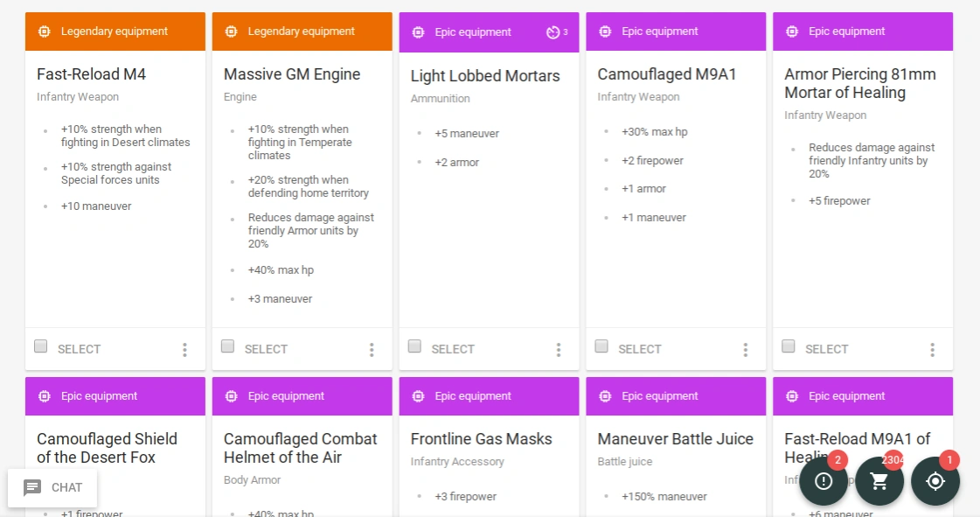
Task: Click the SELECT label on Light Lobbed Mortars
Action: 453,349
